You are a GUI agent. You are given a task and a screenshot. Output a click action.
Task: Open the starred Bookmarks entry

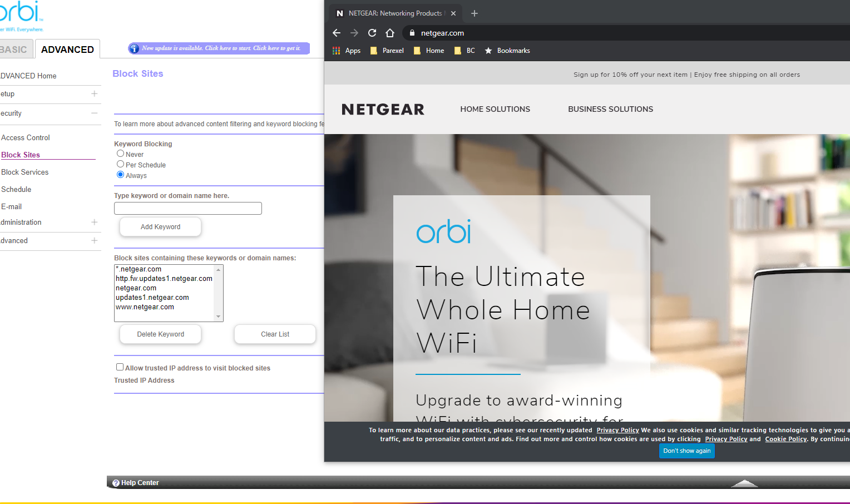pos(507,51)
